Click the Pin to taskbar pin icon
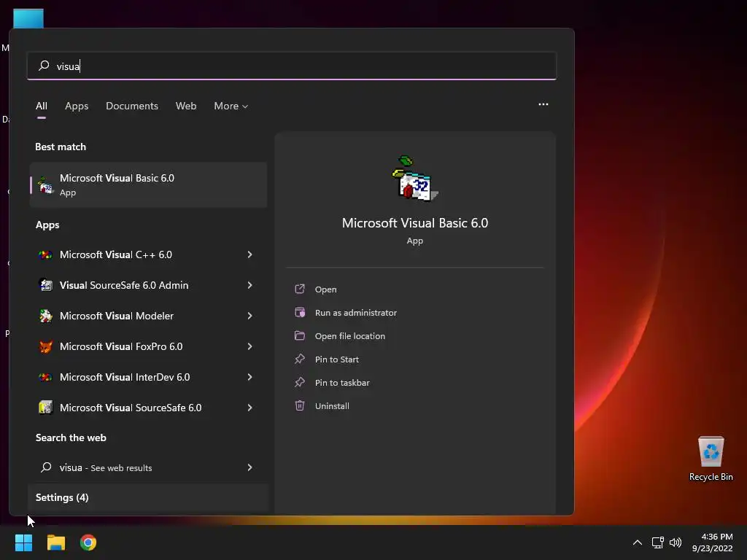This screenshot has height=560, width=747. pos(300,382)
